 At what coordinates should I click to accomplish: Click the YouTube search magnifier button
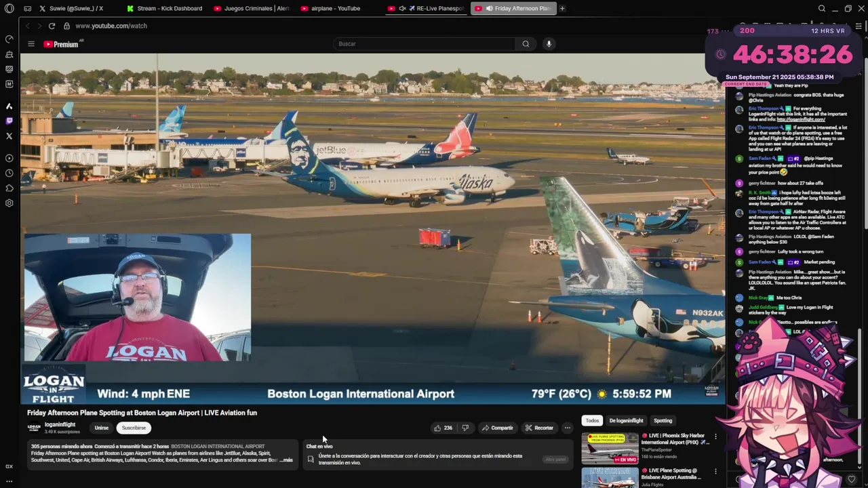click(x=526, y=44)
